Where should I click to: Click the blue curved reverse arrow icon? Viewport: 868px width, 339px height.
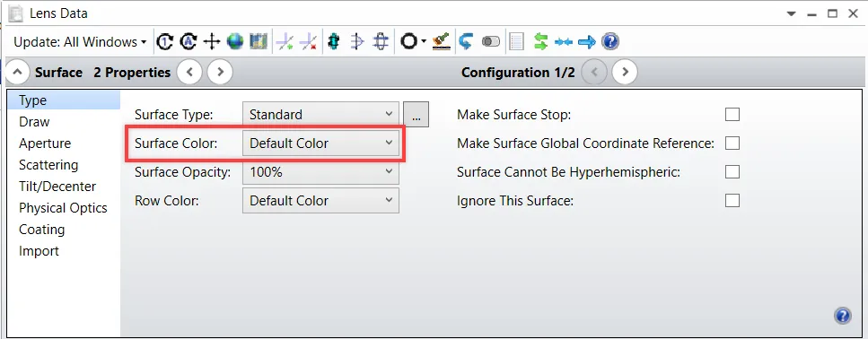pos(466,41)
